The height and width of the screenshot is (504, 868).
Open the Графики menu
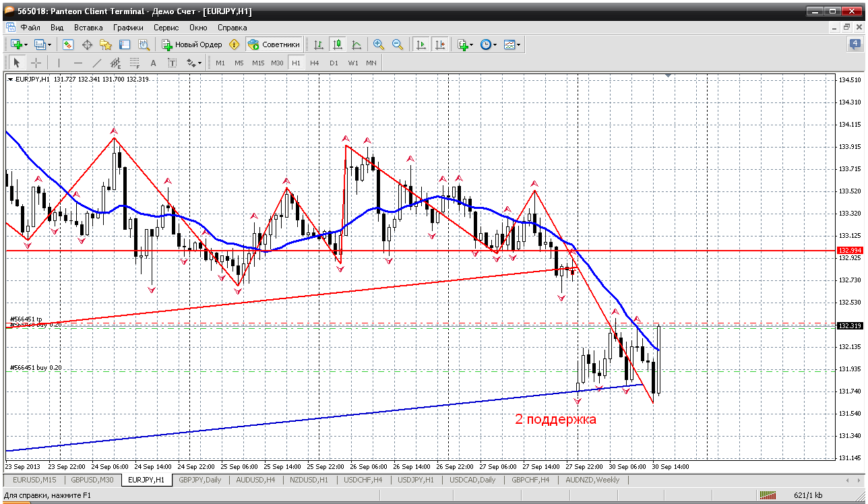coord(128,28)
